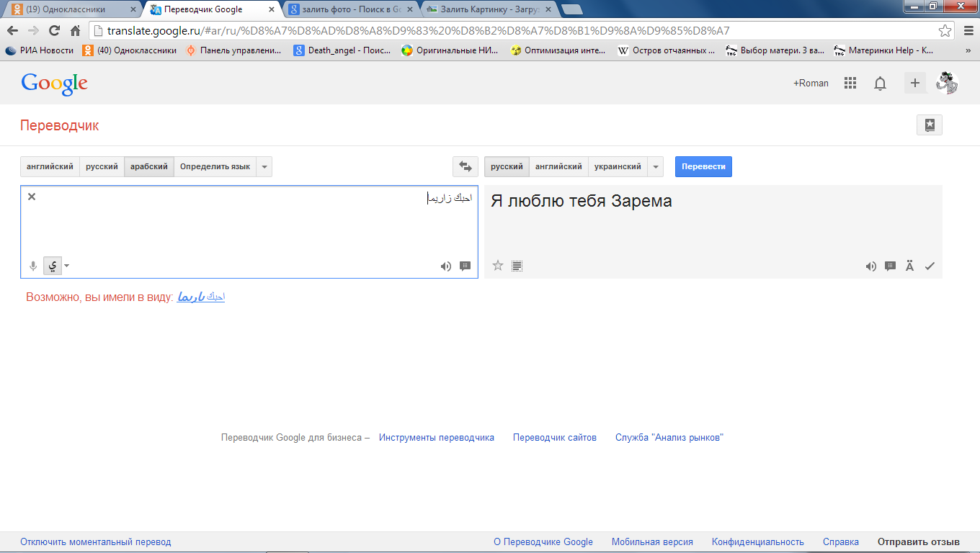Select Определить язык option
Screen dimensions: 980x553
215,166
